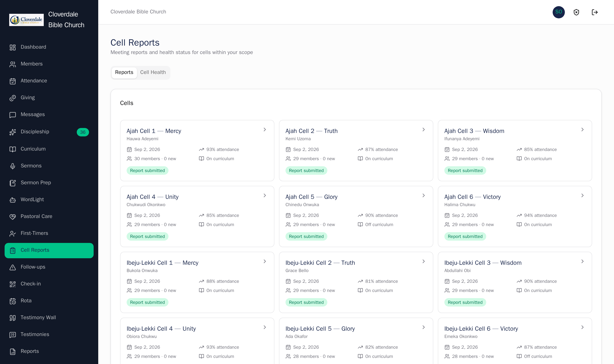Open the Pastoral Care heart icon
The image size is (614, 364).
point(12,217)
